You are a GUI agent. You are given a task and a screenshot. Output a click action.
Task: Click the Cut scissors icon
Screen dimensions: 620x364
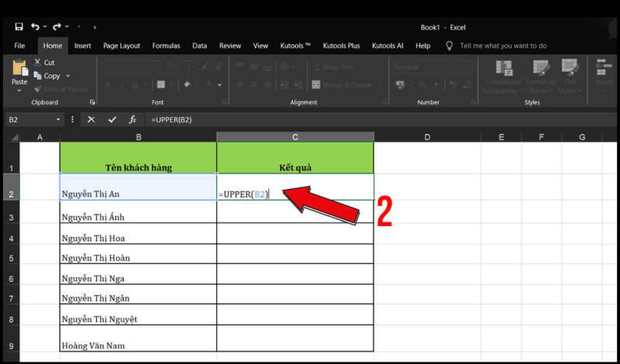click(37, 62)
